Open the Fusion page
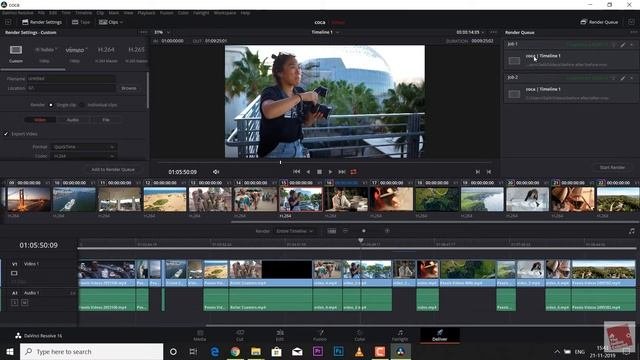Image resolution: width=640 pixels, height=360 pixels. tap(320, 335)
